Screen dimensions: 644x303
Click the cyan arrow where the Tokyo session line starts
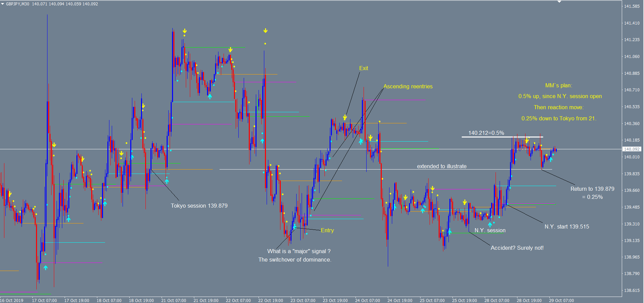[x=167, y=181]
